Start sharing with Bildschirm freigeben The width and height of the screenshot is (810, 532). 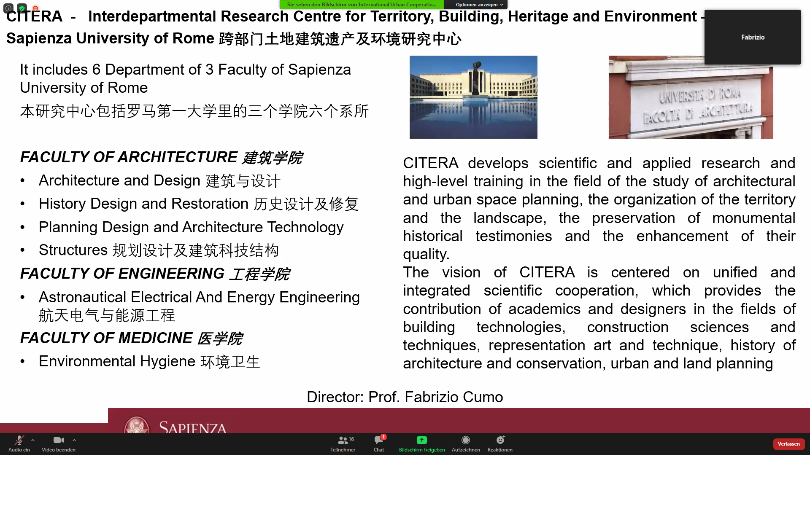coord(422,443)
